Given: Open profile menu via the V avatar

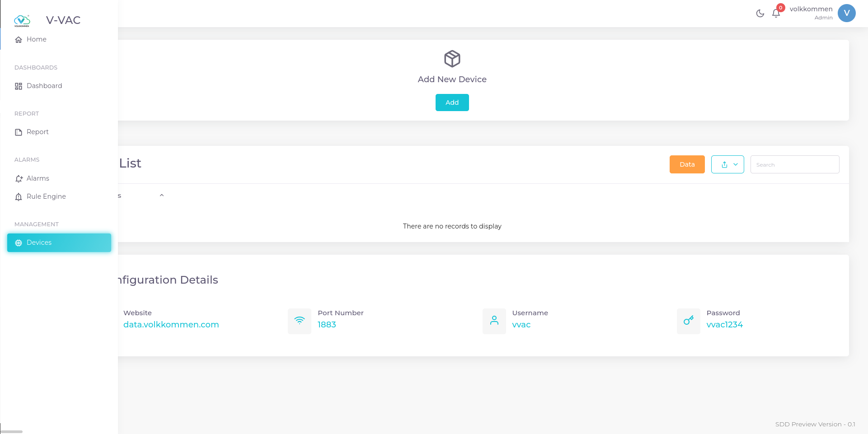Looking at the screenshot, I should click(x=847, y=13).
